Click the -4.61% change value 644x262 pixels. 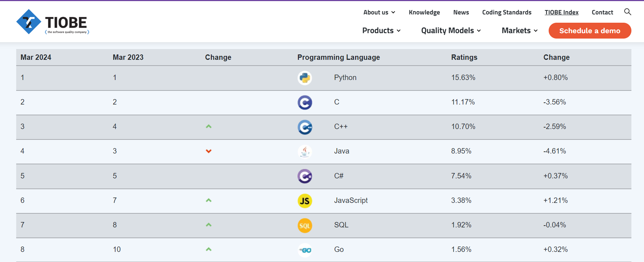pos(554,151)
